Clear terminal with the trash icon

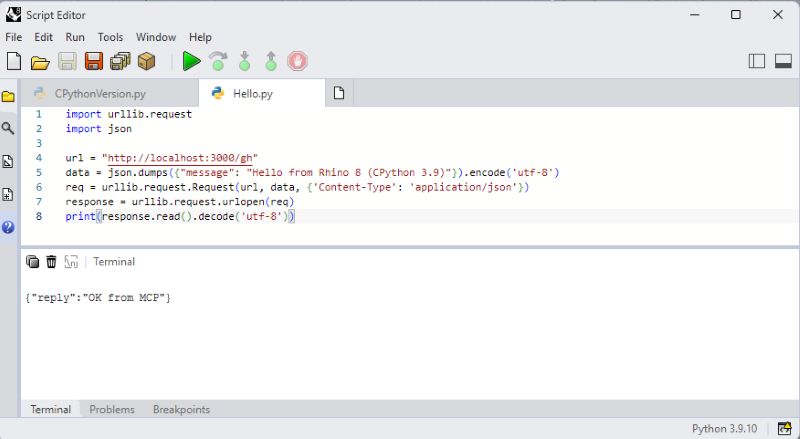pos(51,261)
